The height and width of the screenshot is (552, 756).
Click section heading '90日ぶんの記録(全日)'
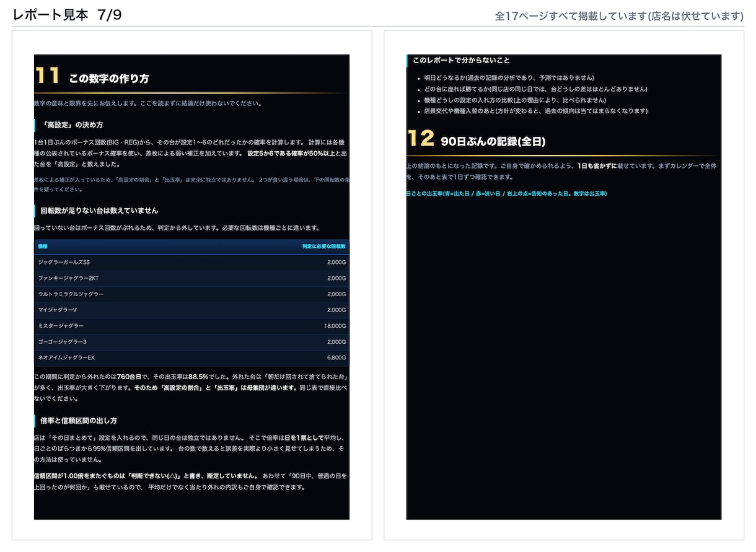coord(493,142)
